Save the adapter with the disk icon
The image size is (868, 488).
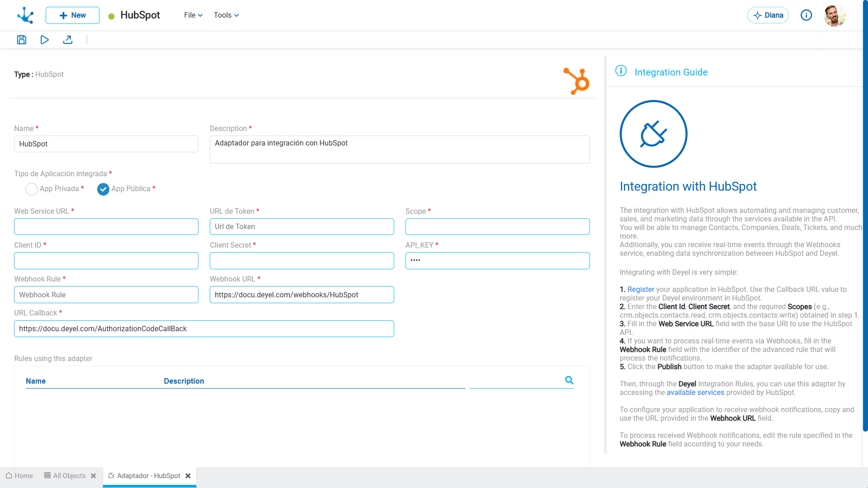click(22, 40)
